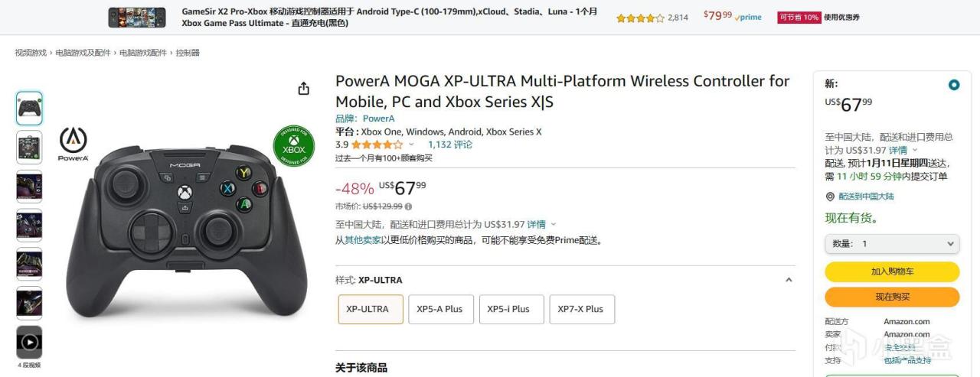This screenshot has width=980, height=377.
Task: Click the info icon beside list price
Action: pyautogui.click(x=408, y=206)
